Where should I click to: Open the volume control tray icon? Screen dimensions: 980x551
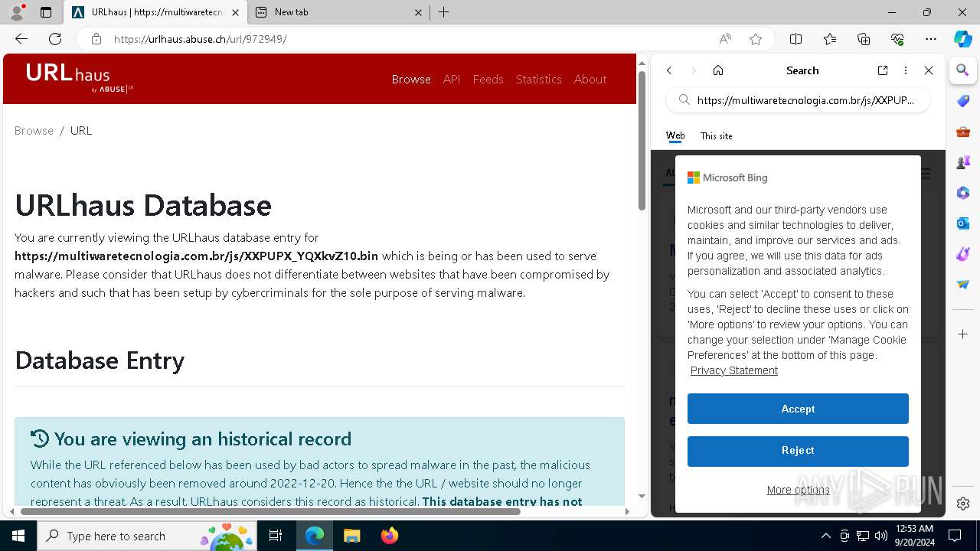coord(881,536)
